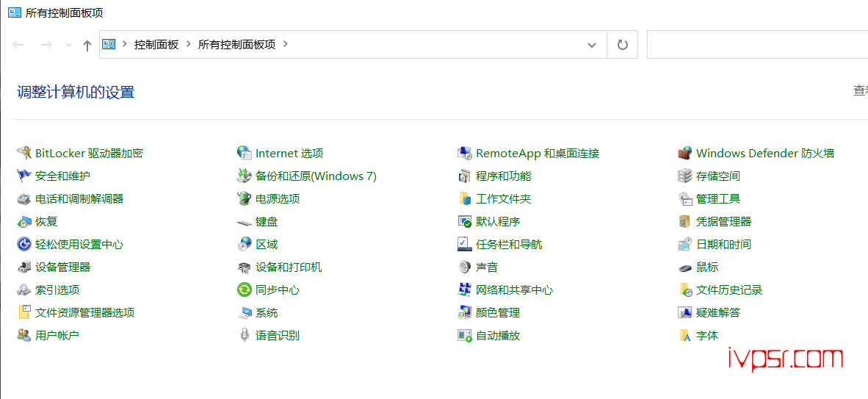Viewport: 868px width, 399px height.
Task: Focus the search control panel box
Action: [x=757, y=44]
